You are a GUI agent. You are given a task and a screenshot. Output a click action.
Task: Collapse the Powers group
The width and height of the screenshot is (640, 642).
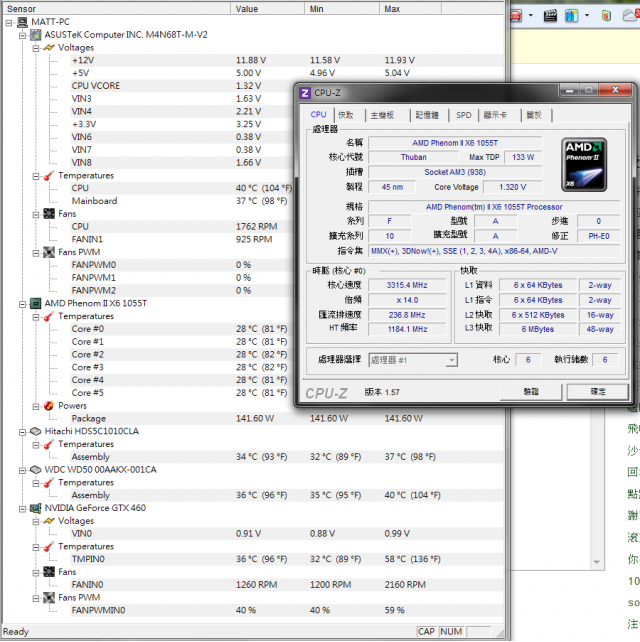point(36,407)
